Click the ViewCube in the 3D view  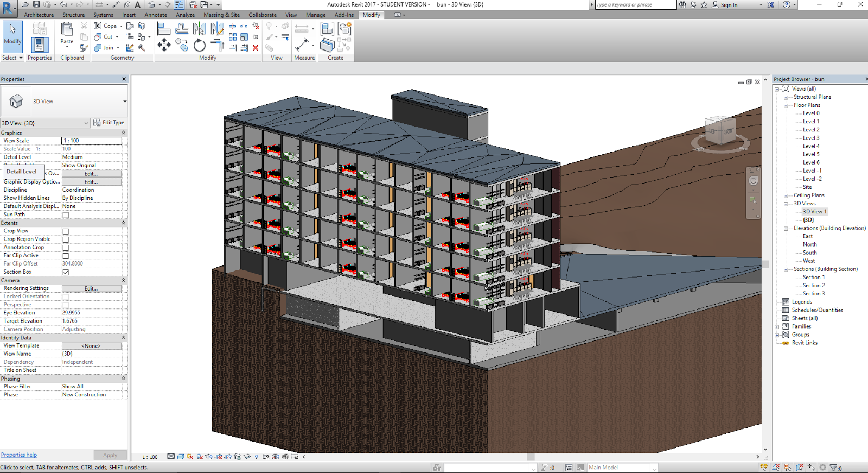coord(720,131)
